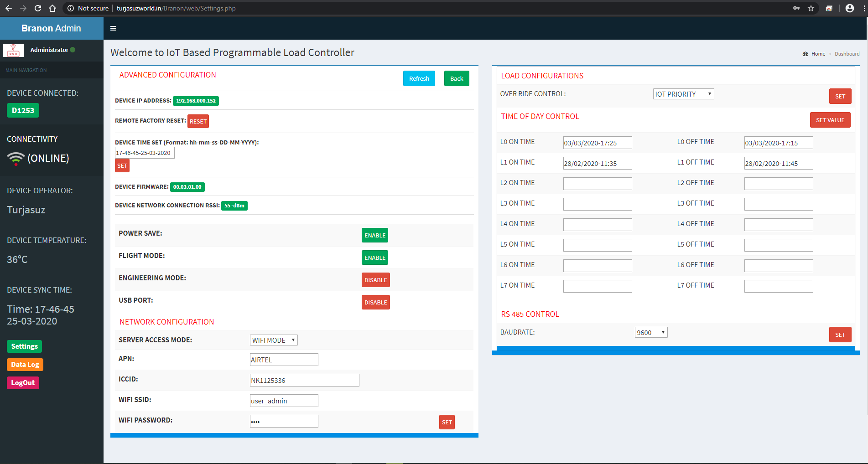Click the Refresh button

click(x=419, y=78)
